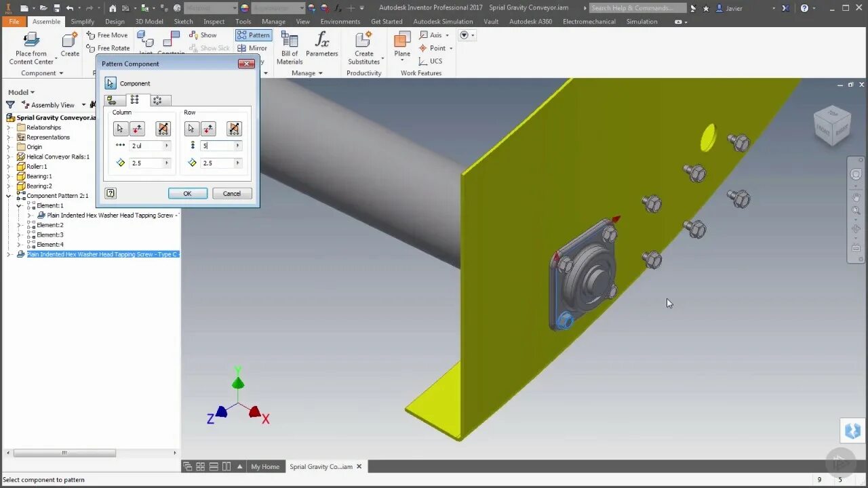Open the Simplify ribbon tab
The image size is (868, 488).
pos(83,22)
